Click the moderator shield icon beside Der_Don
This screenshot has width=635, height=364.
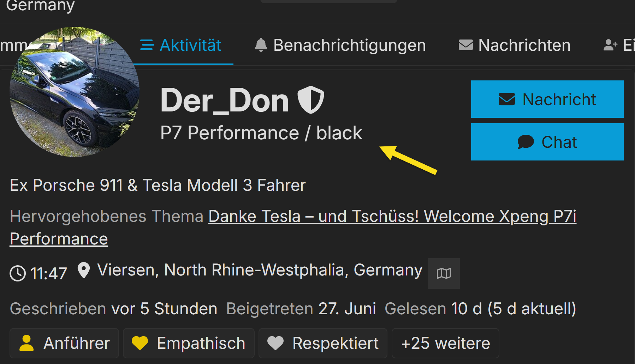pyautogui.click(x=310, y=100)
